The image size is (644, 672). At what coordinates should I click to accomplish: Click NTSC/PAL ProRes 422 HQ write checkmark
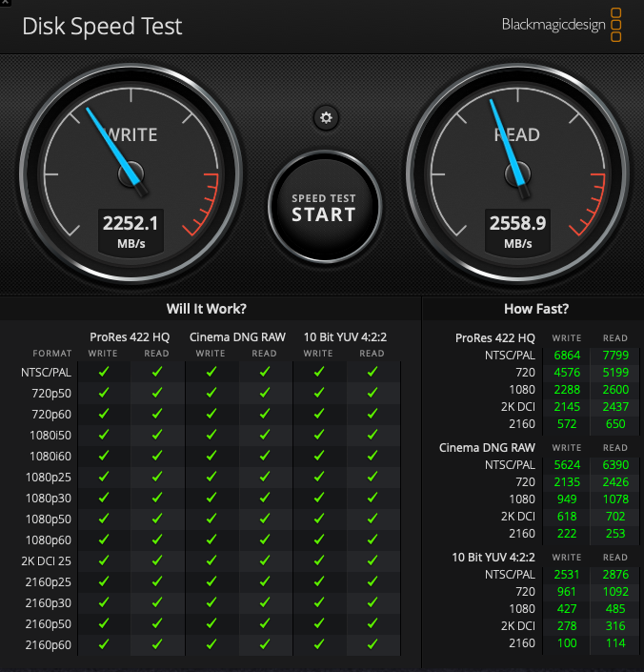coord(104,372)
